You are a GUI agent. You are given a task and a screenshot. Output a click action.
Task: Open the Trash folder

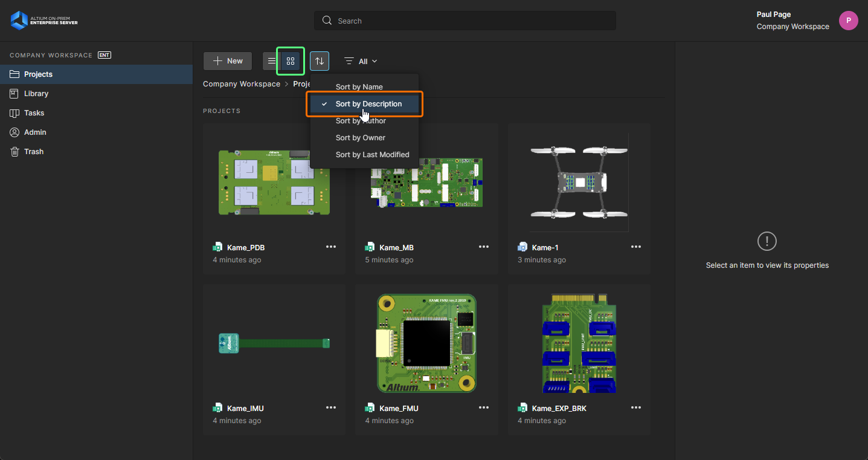(34, 152)
